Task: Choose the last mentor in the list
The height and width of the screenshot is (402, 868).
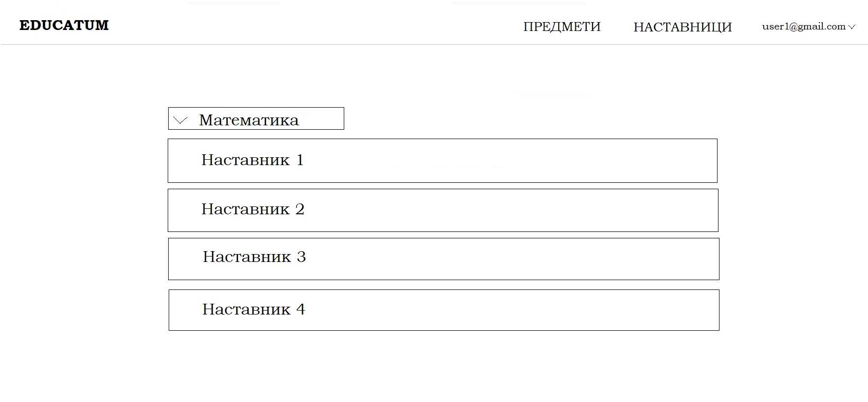Action: tap(444, 310)
